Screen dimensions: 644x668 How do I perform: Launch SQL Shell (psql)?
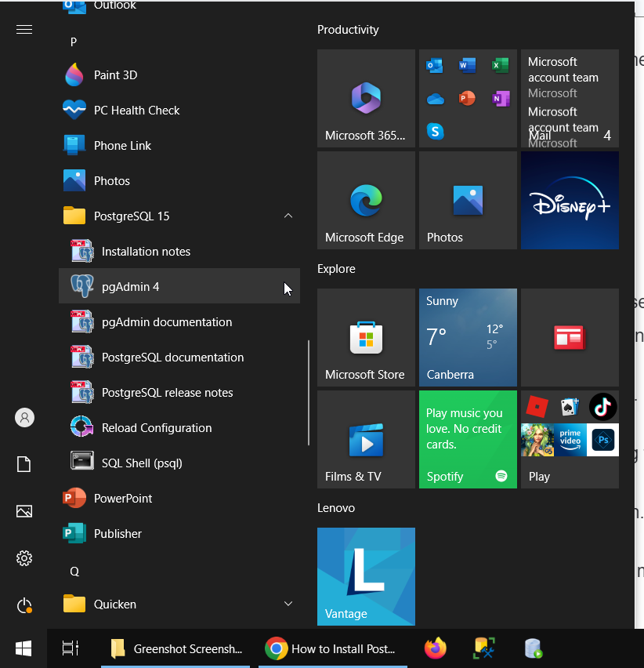click(141, 463)
